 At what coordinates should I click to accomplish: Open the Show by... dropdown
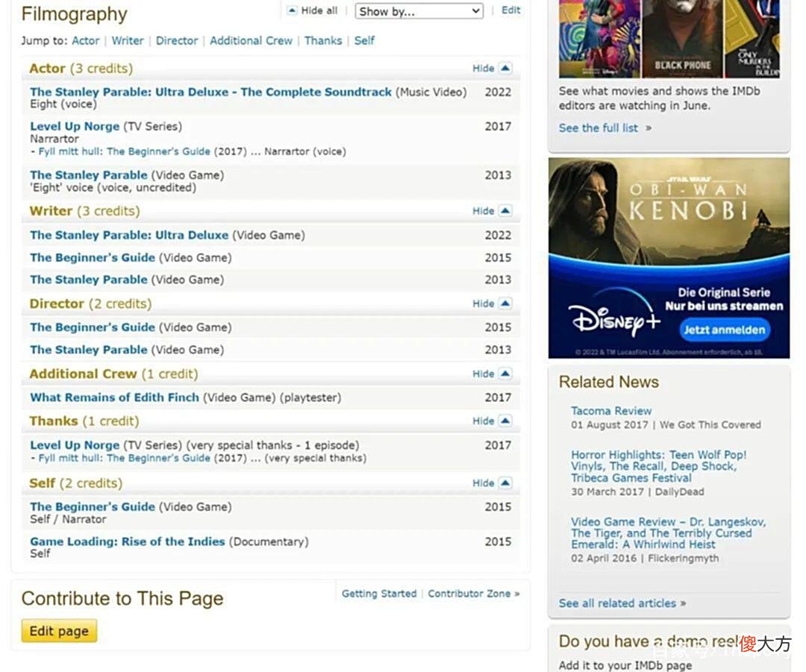tap(419, 11)
